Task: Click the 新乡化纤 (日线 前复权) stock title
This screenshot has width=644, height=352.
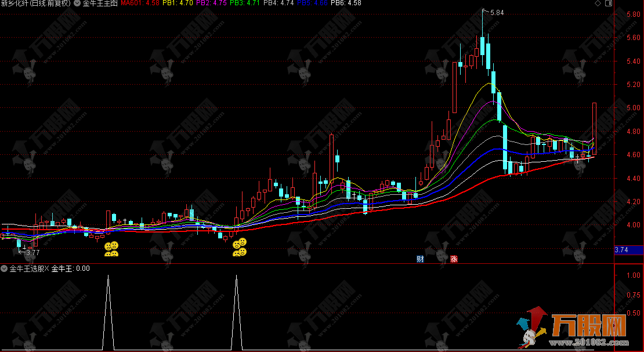Action: pos(36,3)
